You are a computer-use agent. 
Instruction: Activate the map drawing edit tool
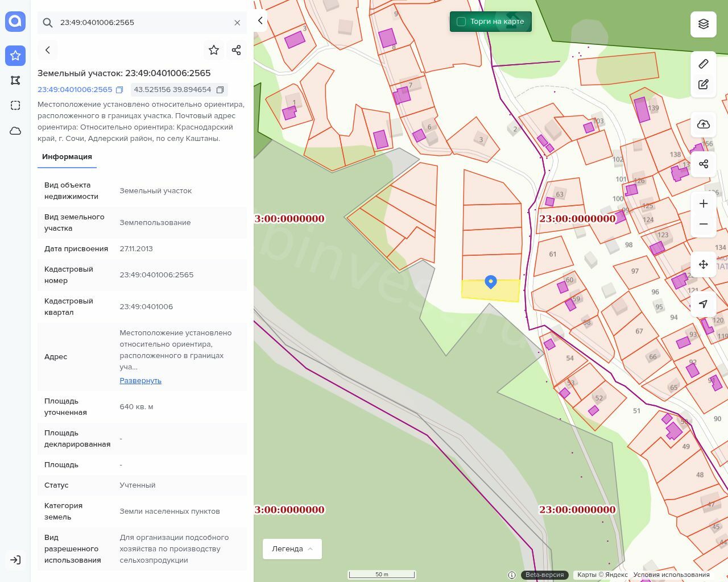pyautogui.click(x=704, y=85)
